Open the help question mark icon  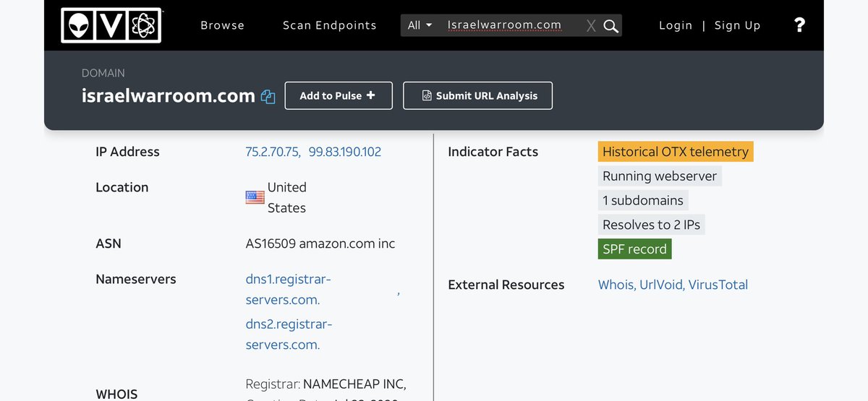[799, 25]
